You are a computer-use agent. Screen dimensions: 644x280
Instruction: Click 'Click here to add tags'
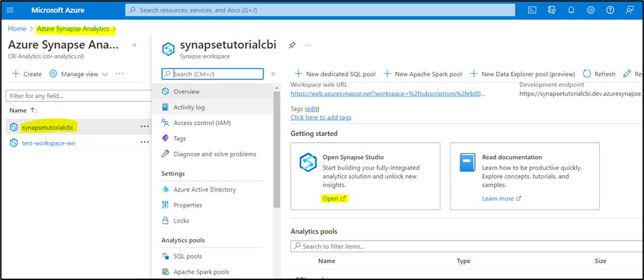pyautogui.click(x=321, y=117)
